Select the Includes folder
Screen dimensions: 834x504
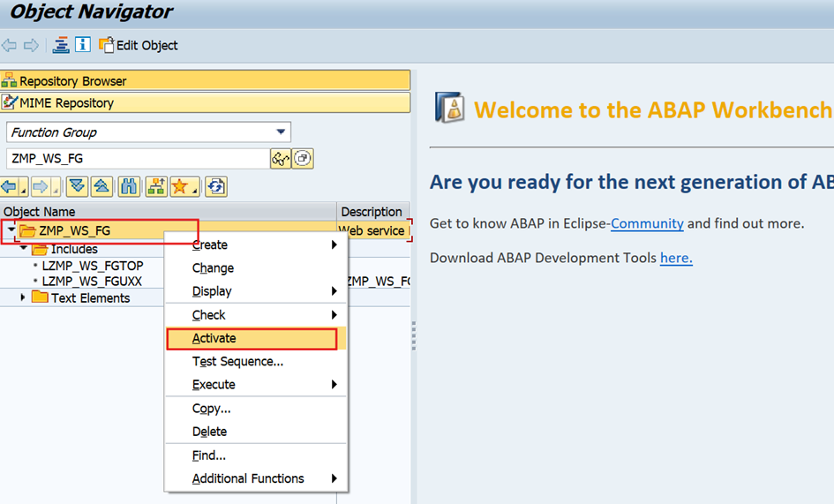[73, 249]
